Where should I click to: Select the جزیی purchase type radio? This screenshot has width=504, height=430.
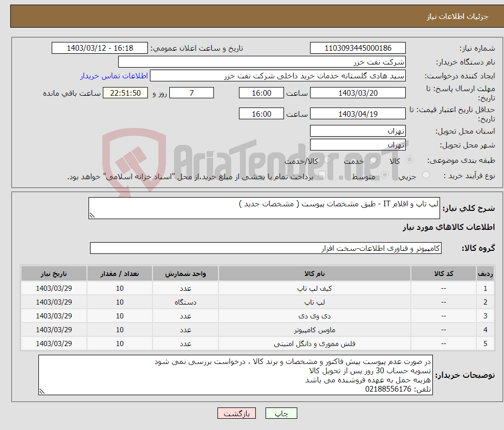coord(426,175)
